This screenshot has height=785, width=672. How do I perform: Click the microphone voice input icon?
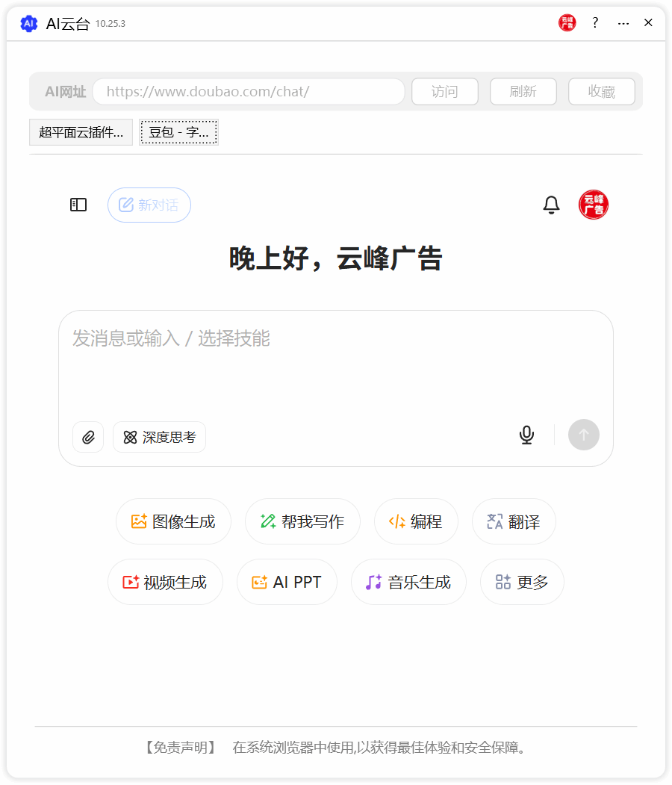[526, 435]
